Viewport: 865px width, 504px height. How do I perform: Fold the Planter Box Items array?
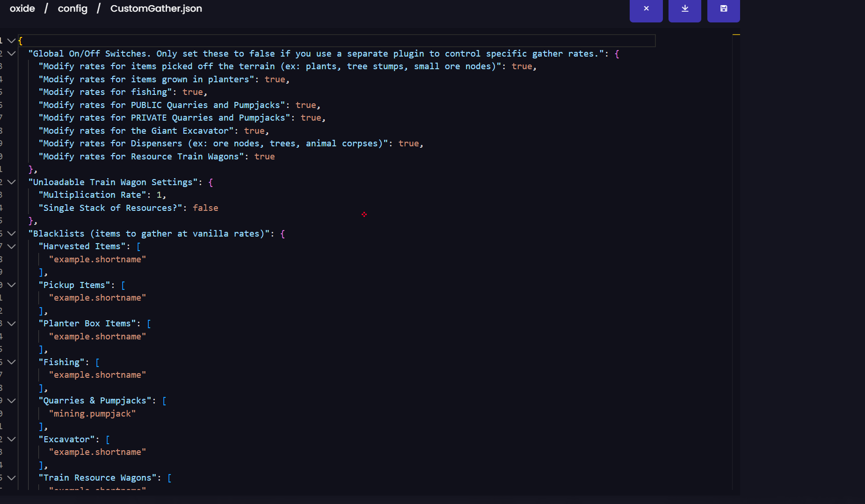pos(11,324)
